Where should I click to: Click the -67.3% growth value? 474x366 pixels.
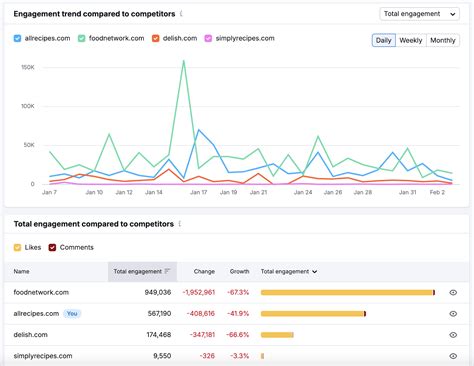[x=238, y=292]
